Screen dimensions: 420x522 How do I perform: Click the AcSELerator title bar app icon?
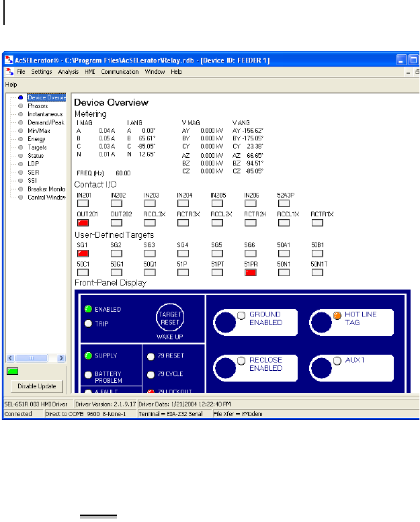click(9, 60)
